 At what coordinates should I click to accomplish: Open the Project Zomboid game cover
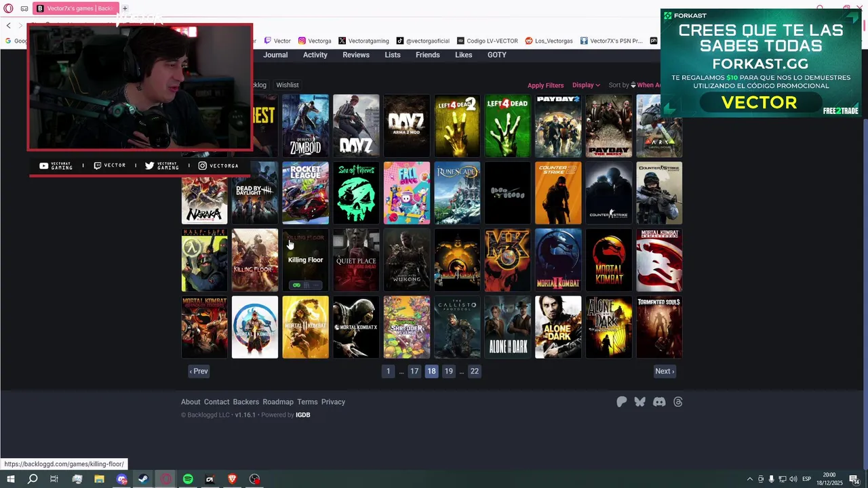tap(306, 126)
